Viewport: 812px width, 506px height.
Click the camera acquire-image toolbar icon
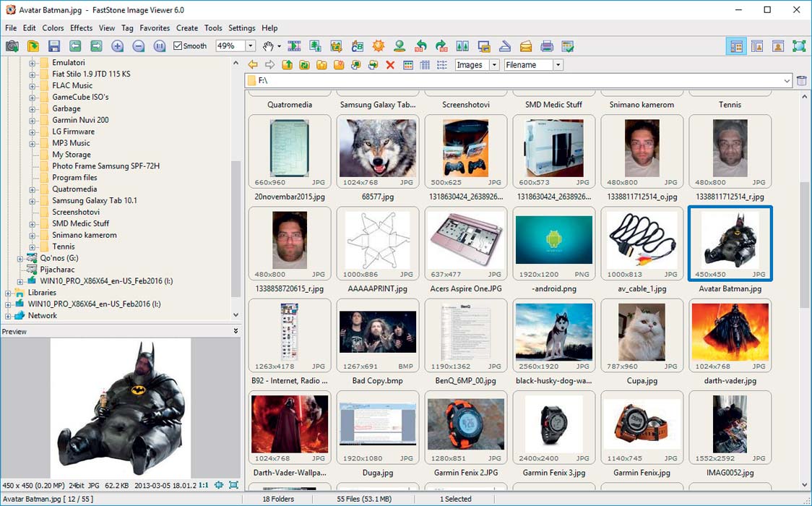[12, 46]
